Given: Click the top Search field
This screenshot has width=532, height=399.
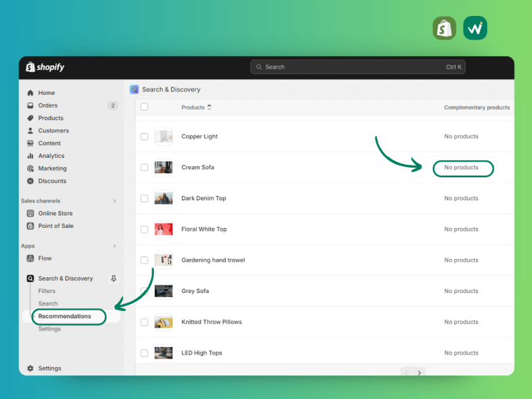Looking at the screenshot, I should 357,66.
